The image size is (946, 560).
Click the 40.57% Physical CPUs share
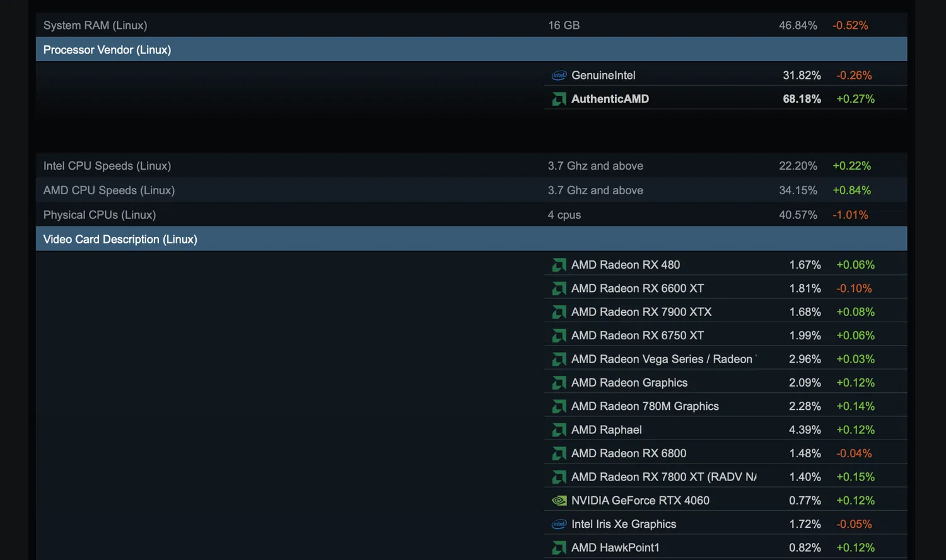798,215
